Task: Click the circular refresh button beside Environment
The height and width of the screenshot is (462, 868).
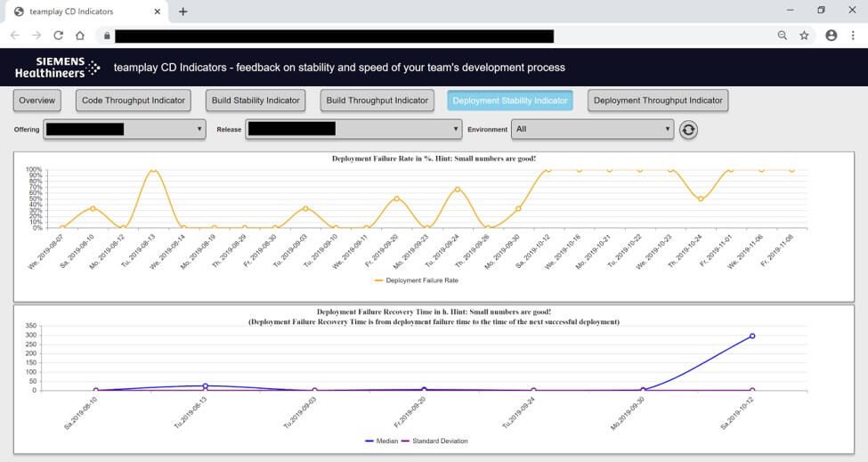Action: pos(688,130)
